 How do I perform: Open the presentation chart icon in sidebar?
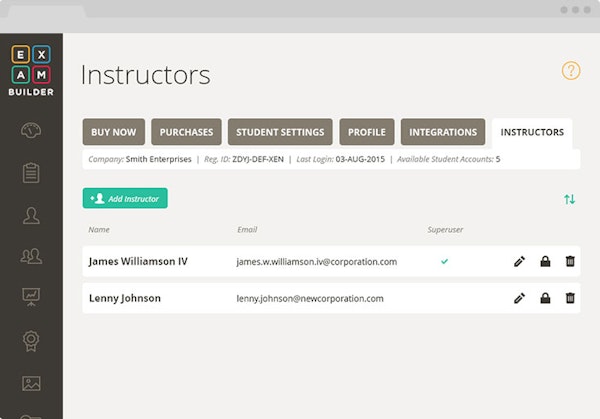point(31,297)
